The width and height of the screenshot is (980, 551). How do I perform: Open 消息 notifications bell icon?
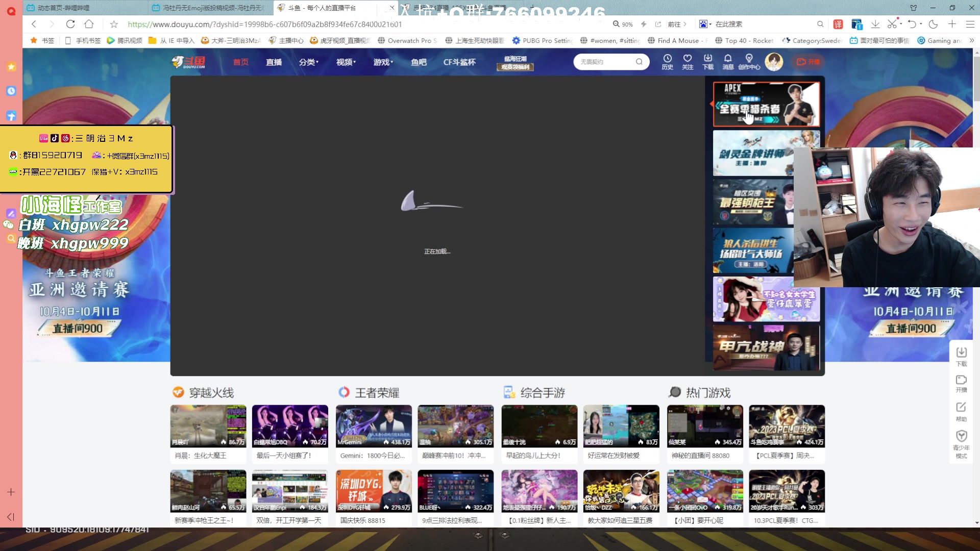click(728, 62)
